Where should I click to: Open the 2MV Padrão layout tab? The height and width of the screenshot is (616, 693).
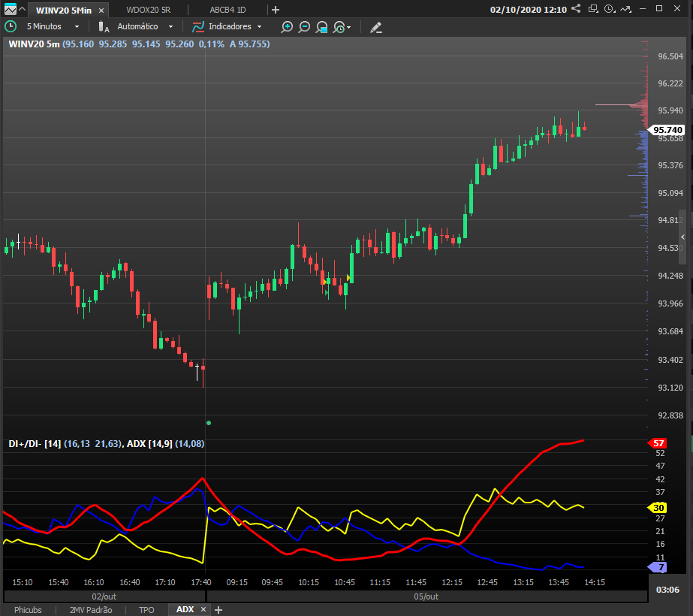click(91, 610)
